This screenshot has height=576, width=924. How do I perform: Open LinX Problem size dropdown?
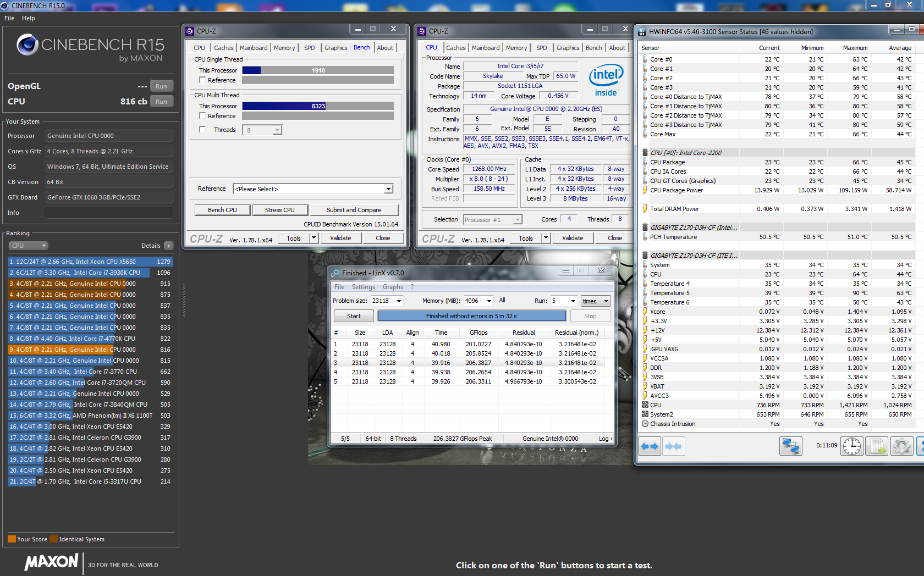(x=399, y=301)
